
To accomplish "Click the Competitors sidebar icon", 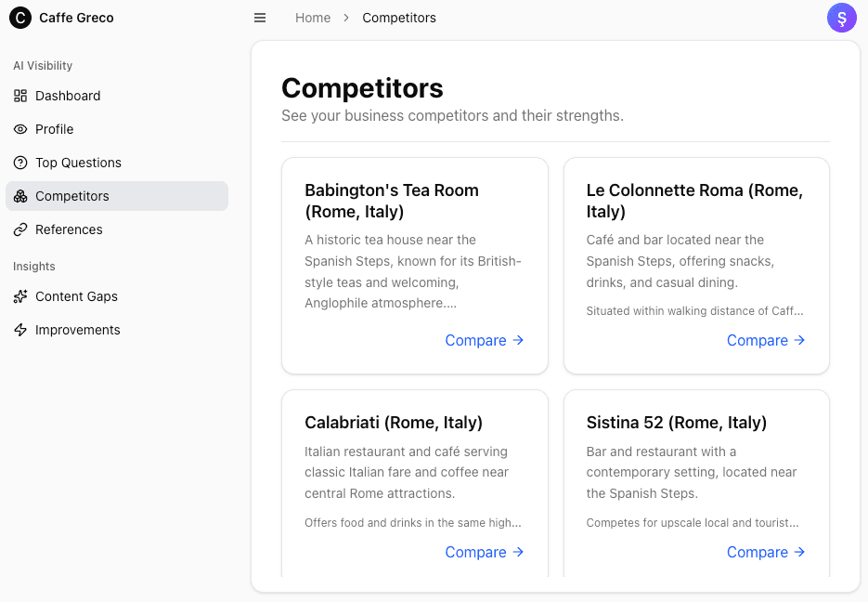I will point(20,196).
